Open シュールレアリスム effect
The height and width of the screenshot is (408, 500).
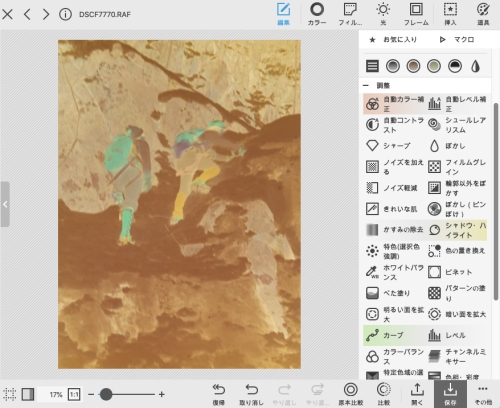457,125
